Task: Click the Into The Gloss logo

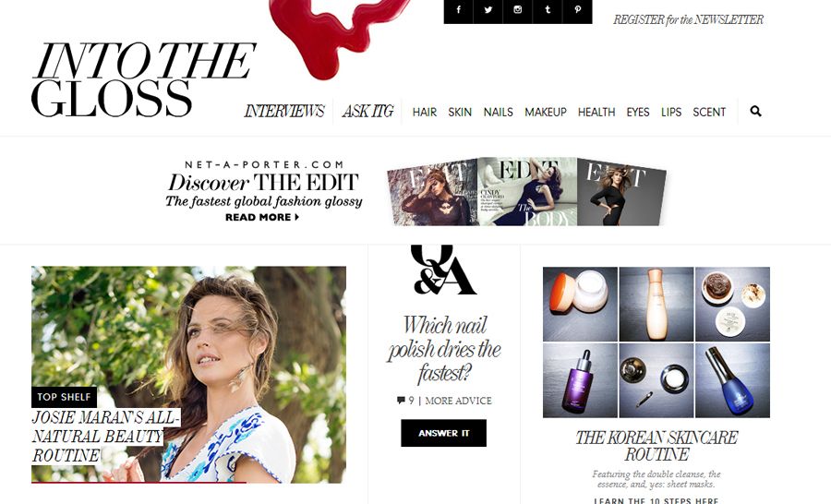Action: (143, 79)
